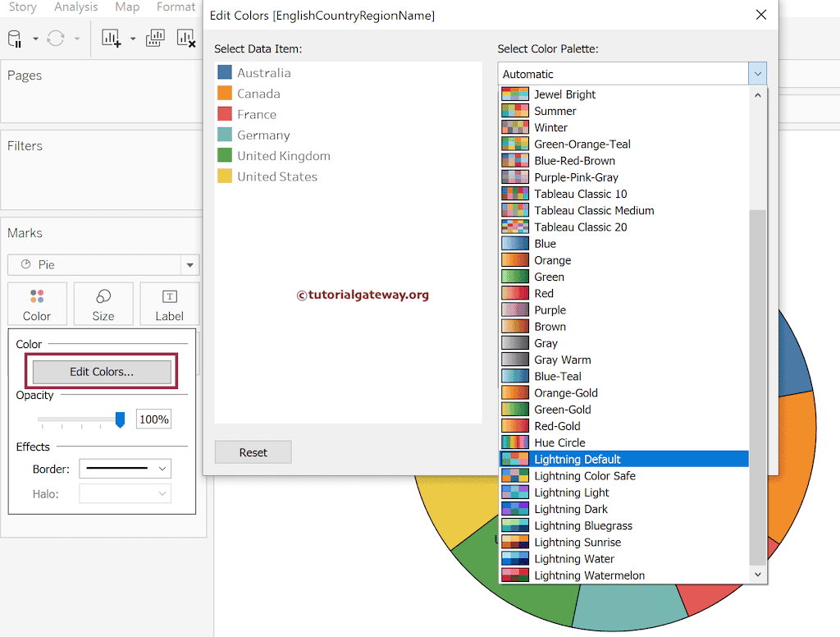
Task: Open the Size marks card
Action: click(x=103, y=305)
